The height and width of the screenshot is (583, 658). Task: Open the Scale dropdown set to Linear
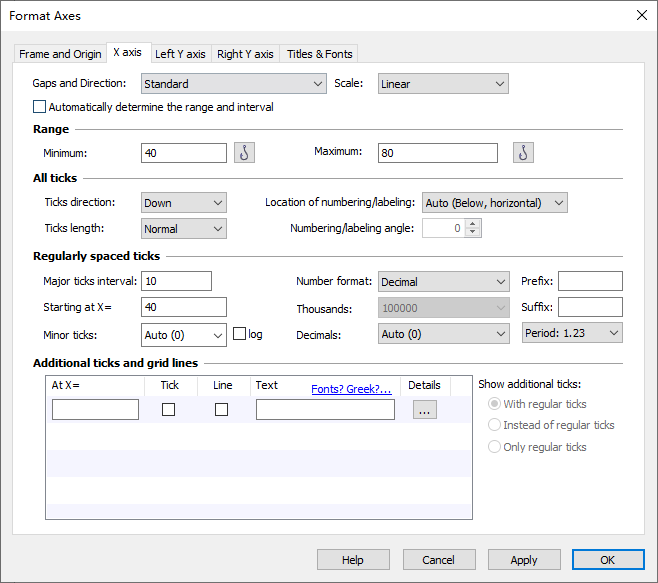click(x=443, y=84)
